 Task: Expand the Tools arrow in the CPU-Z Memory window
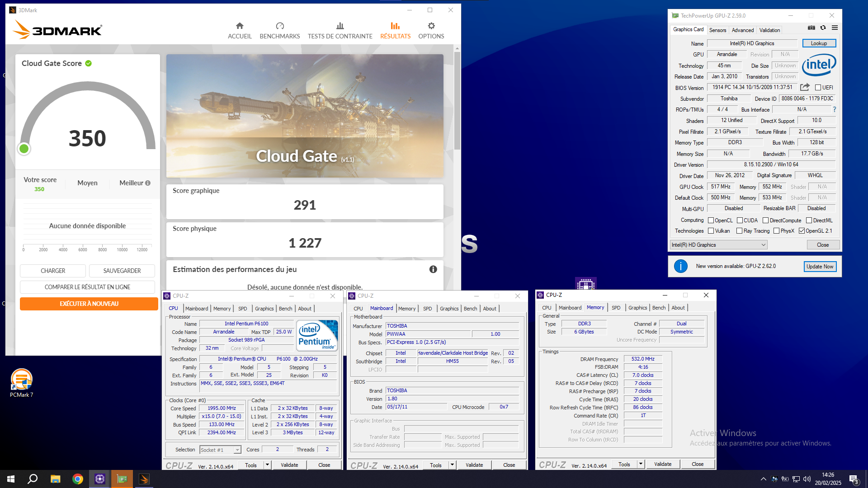(x=641, y=464)
